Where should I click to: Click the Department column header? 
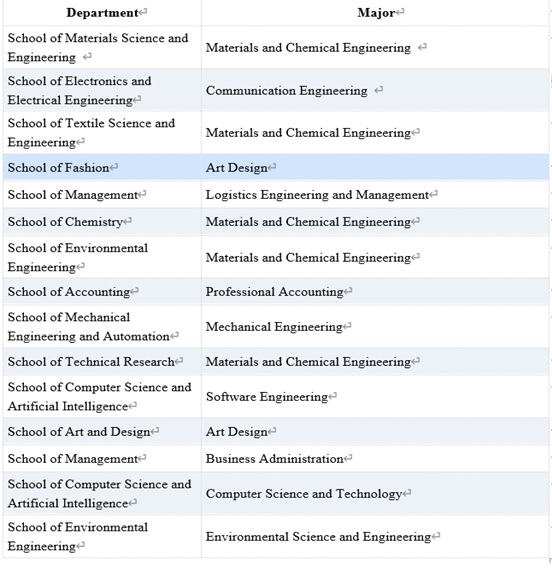102,13
